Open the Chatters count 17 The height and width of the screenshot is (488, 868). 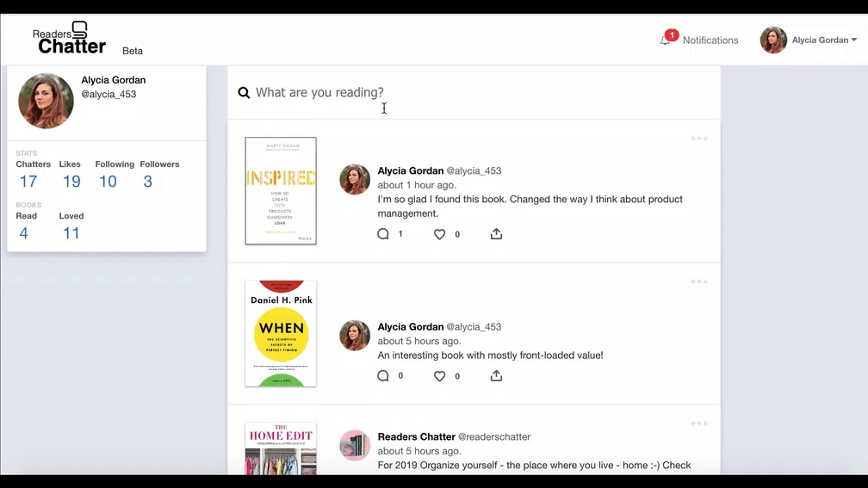(x=28, y=182)
